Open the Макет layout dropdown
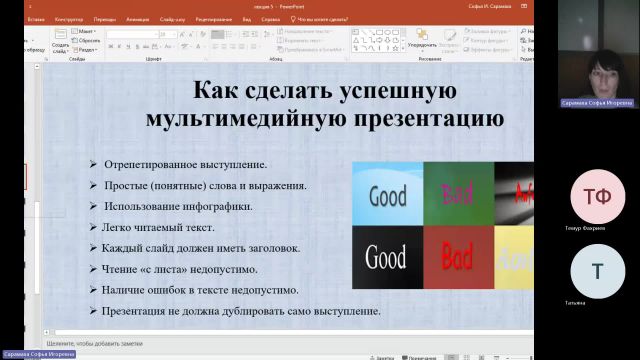 coord(83,31)
